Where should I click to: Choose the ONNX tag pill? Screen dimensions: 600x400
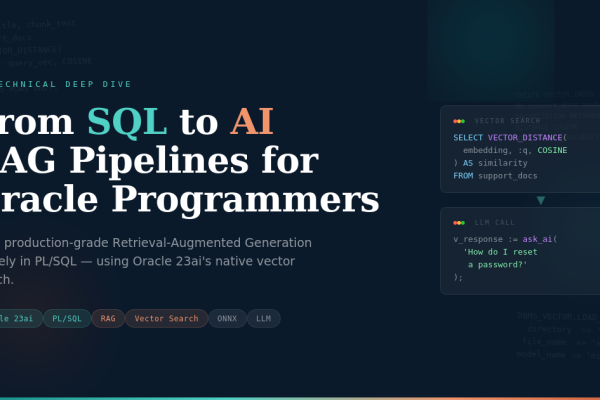click(x=226, y=318)
